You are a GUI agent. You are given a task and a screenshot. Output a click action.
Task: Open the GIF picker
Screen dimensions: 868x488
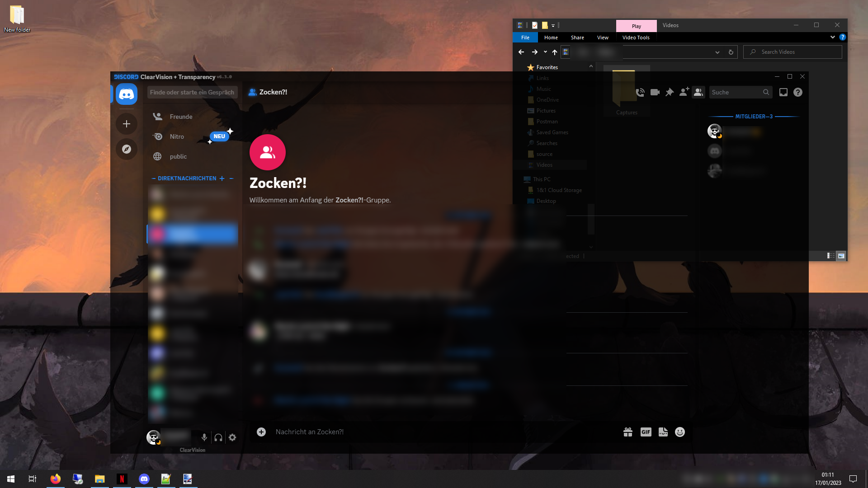coord(646,432)
